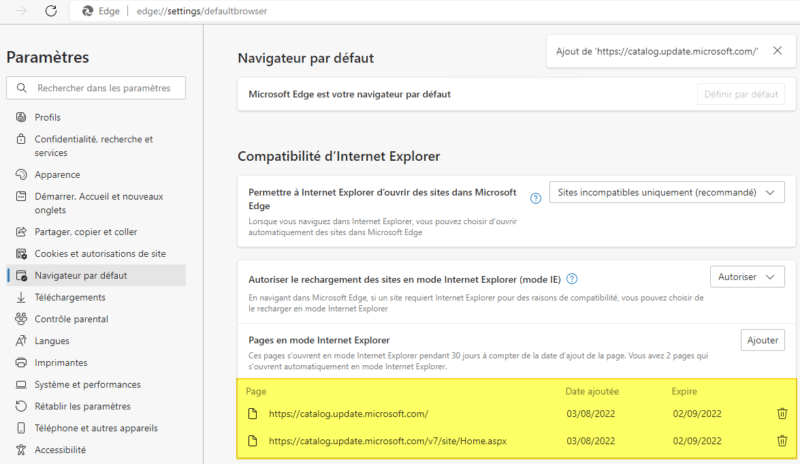The image size is (800, 464).
Task: Click the edge://settings/defaultbrowser address bar
Action: click(x=202, y=11)
